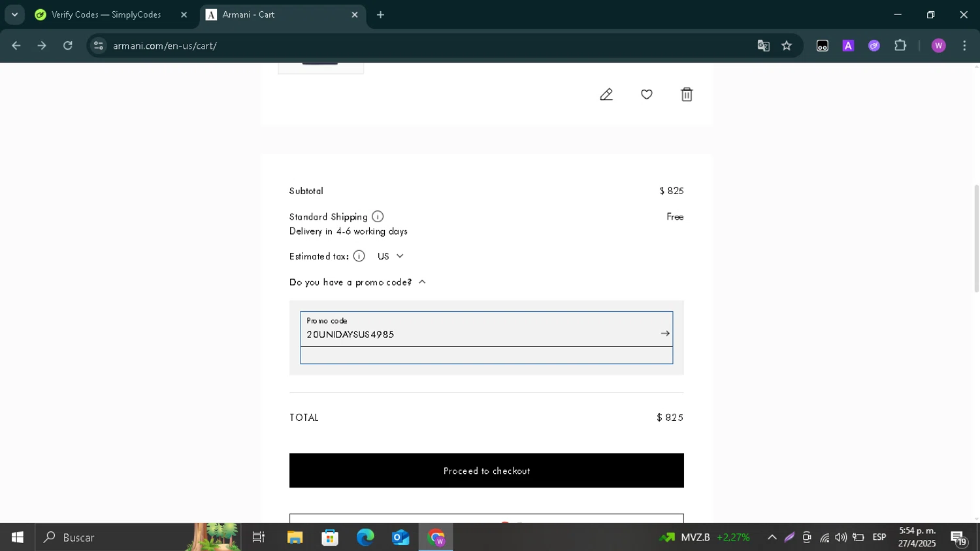Close the Armani - Cart tab
Viewport: 980px width, 551px height.
(x=355, y=14)
